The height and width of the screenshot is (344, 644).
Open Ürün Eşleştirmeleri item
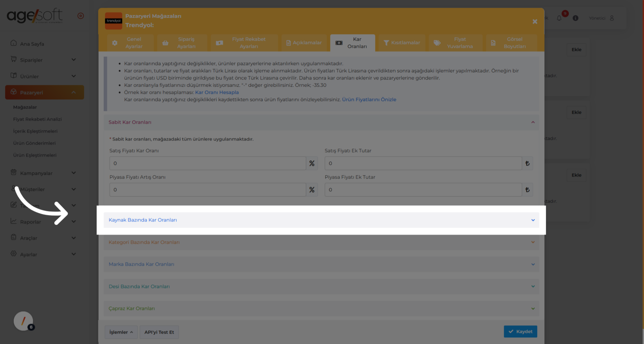(x=35, y=155)
